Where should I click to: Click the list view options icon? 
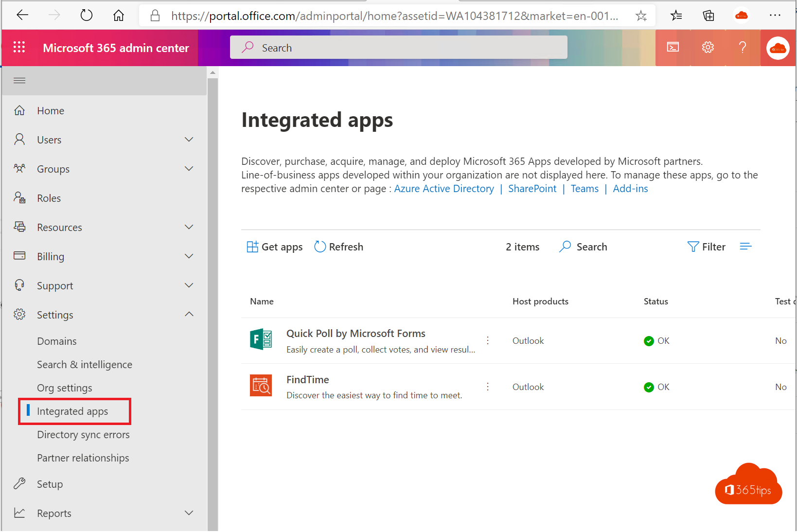(x=745, y=247)
